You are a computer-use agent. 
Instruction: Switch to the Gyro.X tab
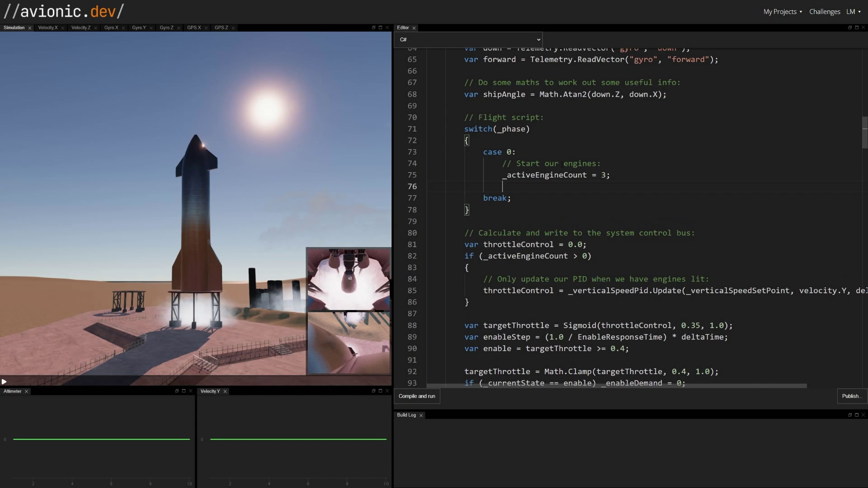click(111, 28)
